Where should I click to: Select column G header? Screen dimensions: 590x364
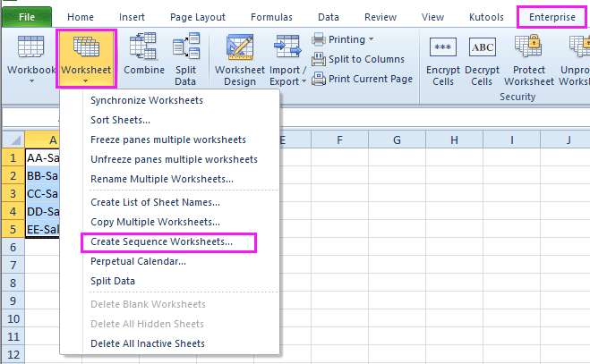coord(397,140)
